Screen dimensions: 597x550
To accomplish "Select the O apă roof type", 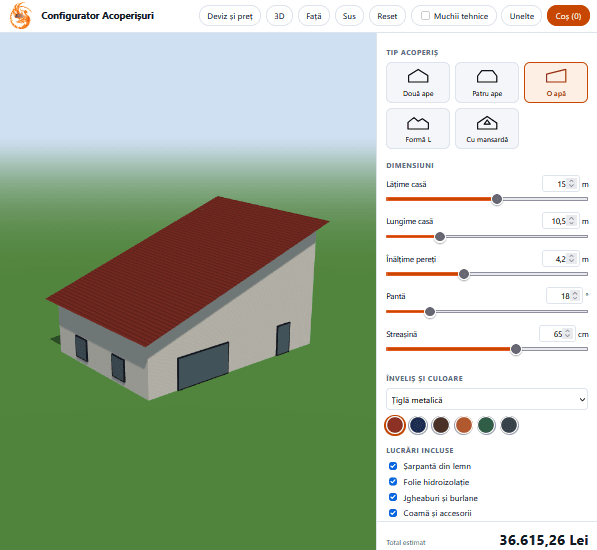I will (x=555, y=83).
